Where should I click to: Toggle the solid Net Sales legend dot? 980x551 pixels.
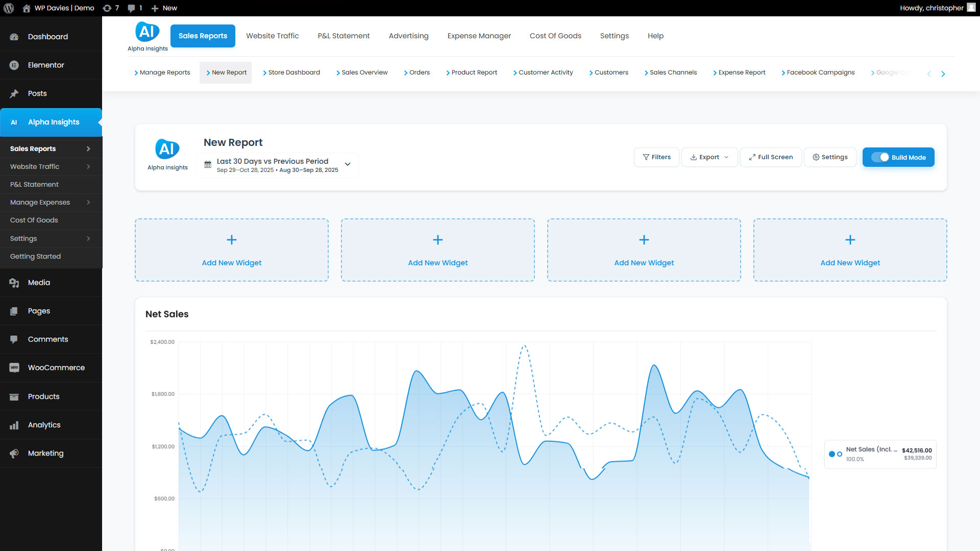click(832, 454)
